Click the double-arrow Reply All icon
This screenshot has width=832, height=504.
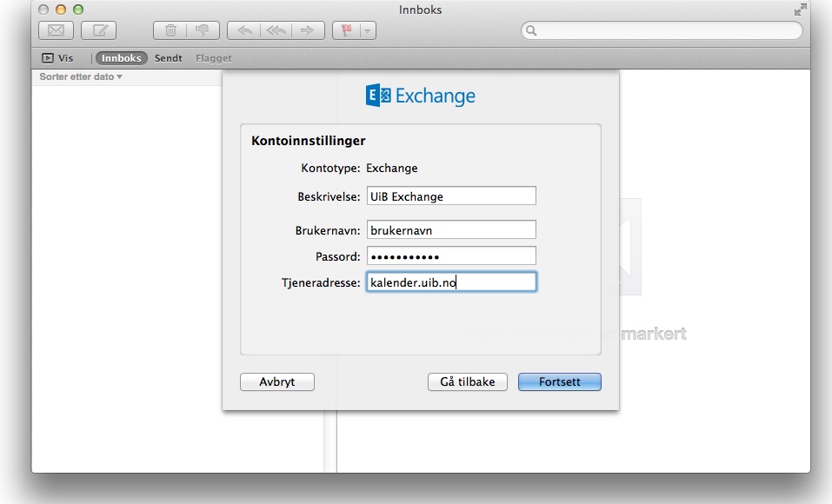276,30
